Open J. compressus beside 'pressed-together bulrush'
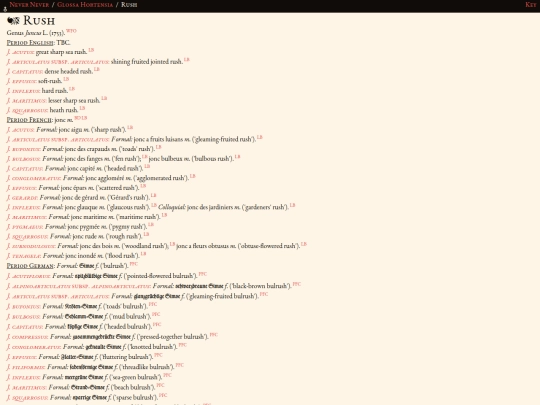Viewport: 540px width, 405px height. pyautogui.click(x=28, y=336)
